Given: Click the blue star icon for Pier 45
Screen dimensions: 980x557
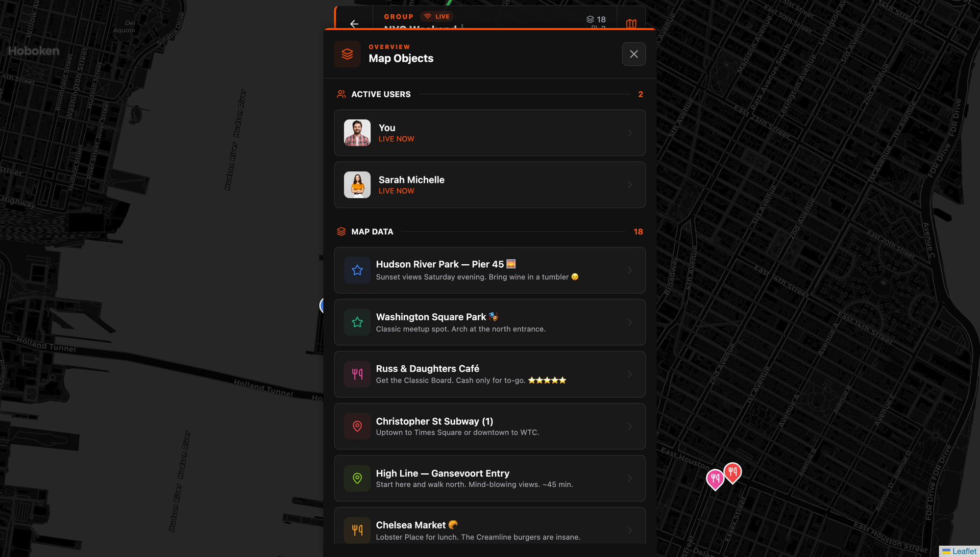Looking at the screenshot, I should tap(357, 270).
